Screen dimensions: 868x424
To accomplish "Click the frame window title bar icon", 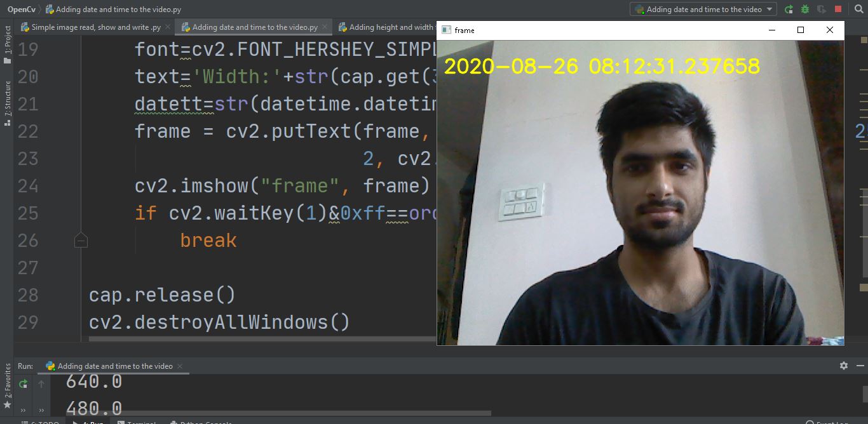I will click(x=447, y=30).
